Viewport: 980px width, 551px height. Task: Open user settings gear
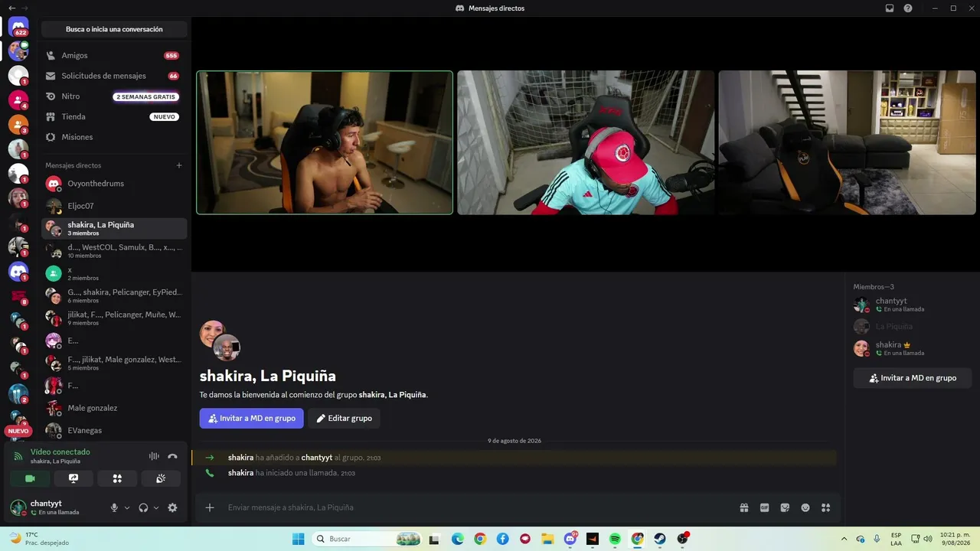pos(172,507)
